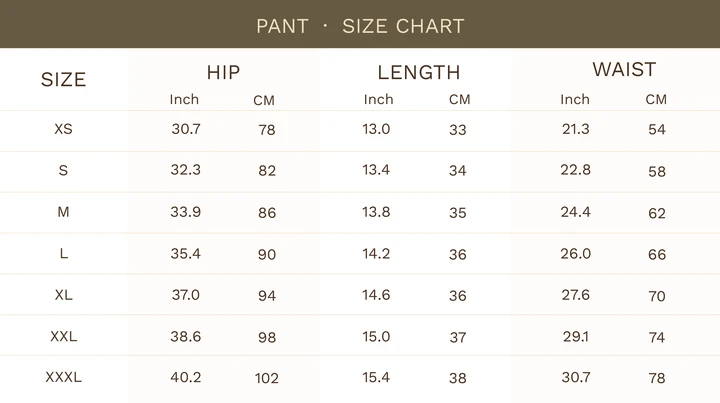Click the Inch subheader under HIP
Screen dimensions: 720x403
[184, 99]
